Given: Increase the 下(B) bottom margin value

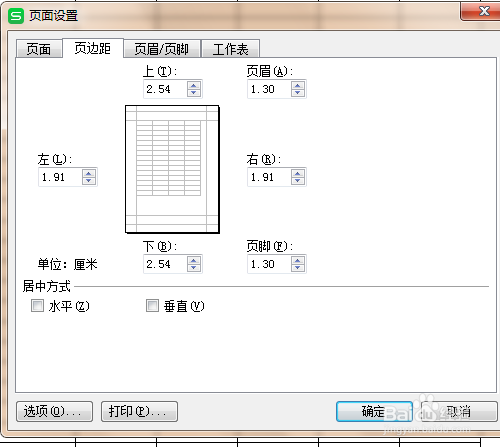Looking at the screenshot, I should click(194, 260).
